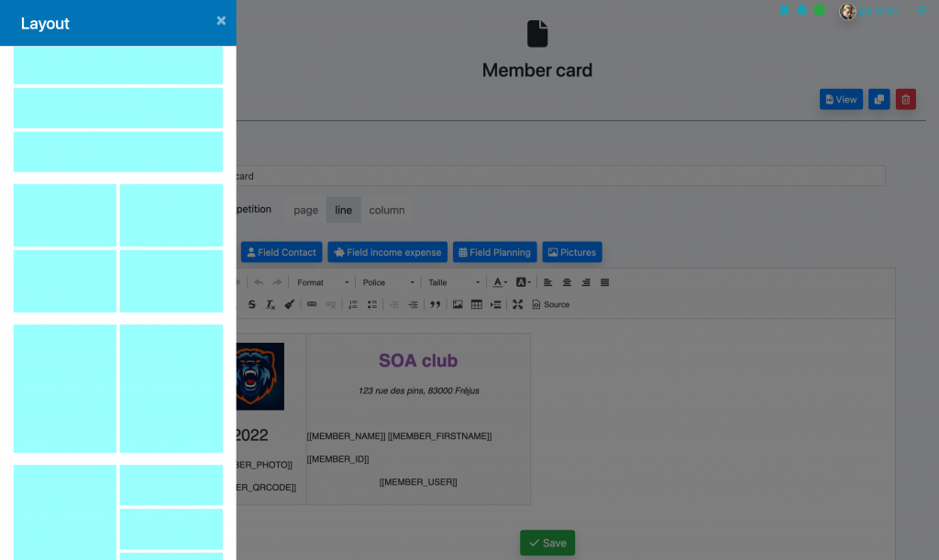This screenshot has width=939, height=560.
Task: Insert a hyperlink
Action: coord(312,304)
